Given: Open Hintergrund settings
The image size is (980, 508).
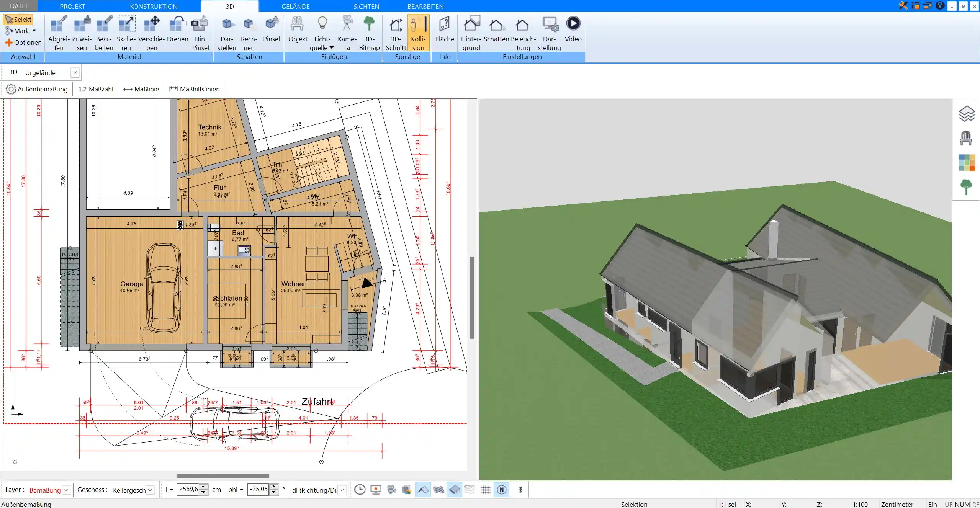Looking at the screenshot, I should pos(471,33).
